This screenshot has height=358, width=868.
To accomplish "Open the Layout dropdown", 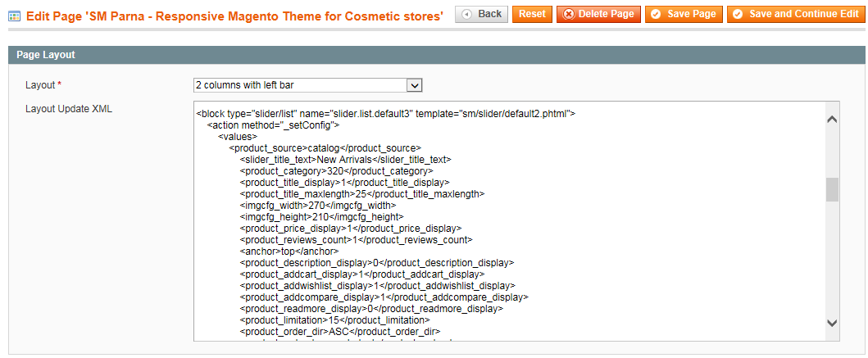I will click(308, 85).
